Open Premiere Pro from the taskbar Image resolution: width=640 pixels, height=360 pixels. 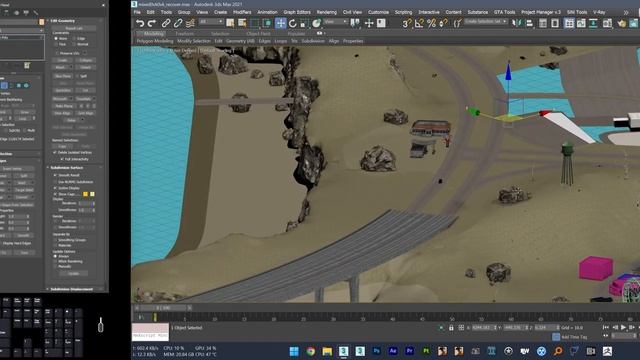pyautogui.click(x=409, y=351)
